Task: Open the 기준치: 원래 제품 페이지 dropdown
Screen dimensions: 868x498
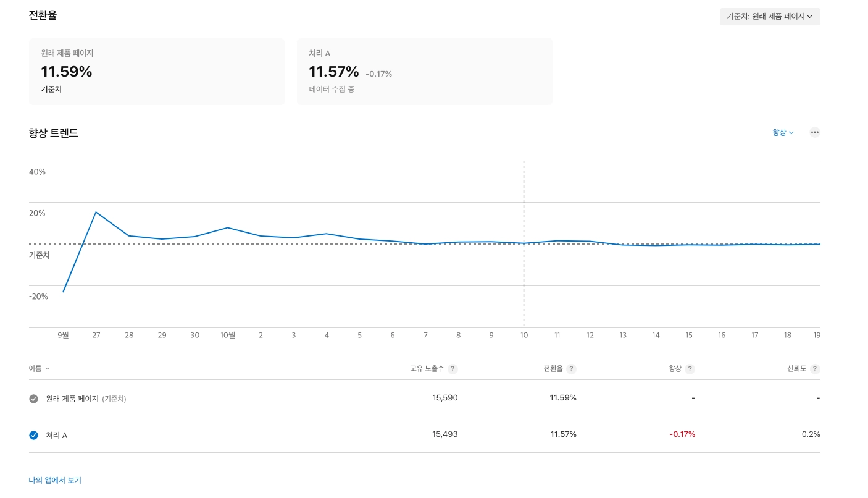Action: point(769,17)
